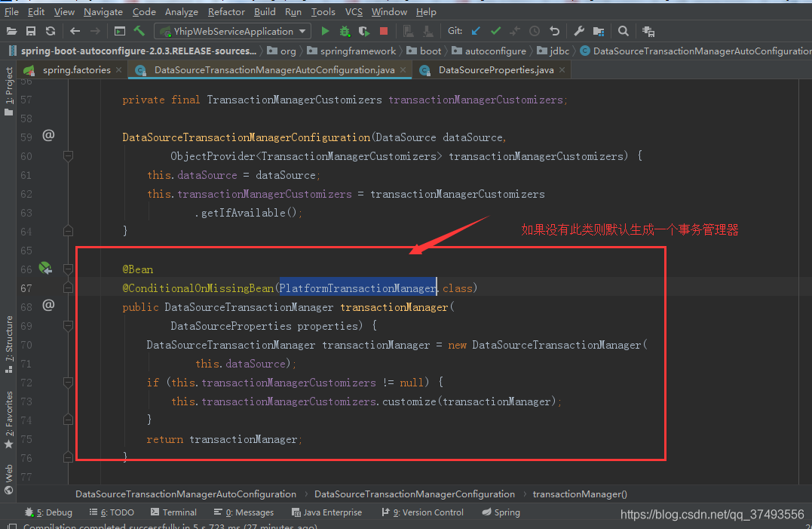Screen dimensions: 812x529
Task: Open the Terminal tool window
Action: coord(173,512)
